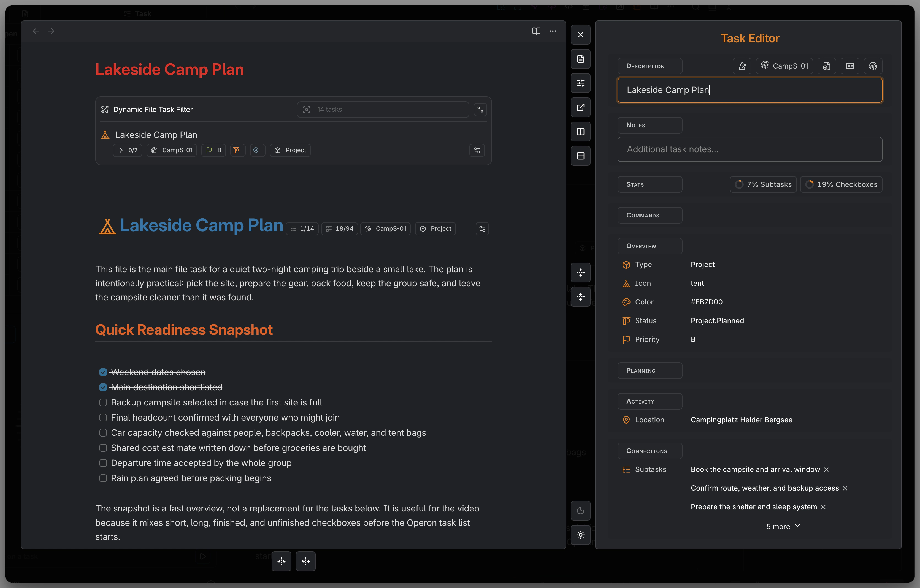920x588 pixels.
Task: Close the Task Editor panel with X
Action: click(x=580, y=35)
